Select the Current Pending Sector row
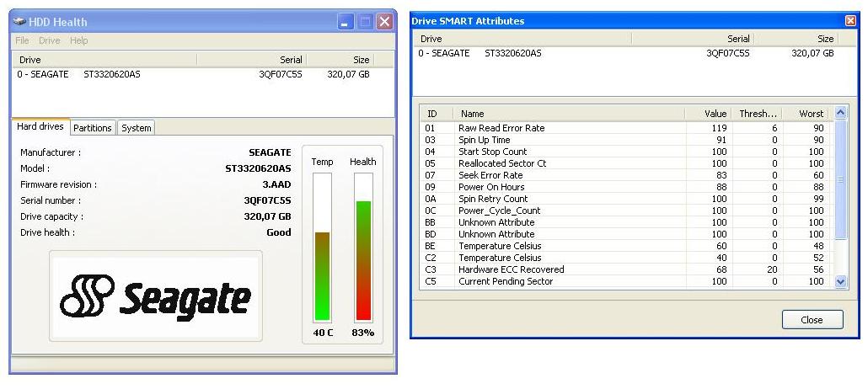Viewport: 868px width, 389px height. [625, 281]
